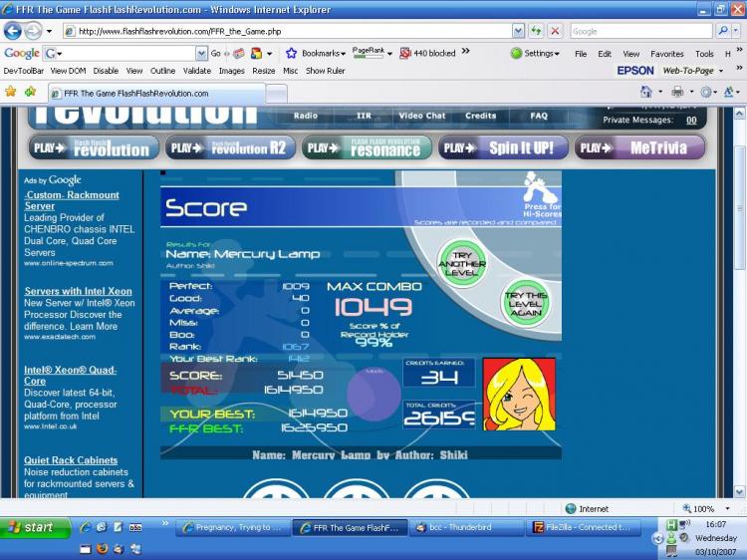
Task: Click the Try This Level Again green circle
Action: pos(526,304)
